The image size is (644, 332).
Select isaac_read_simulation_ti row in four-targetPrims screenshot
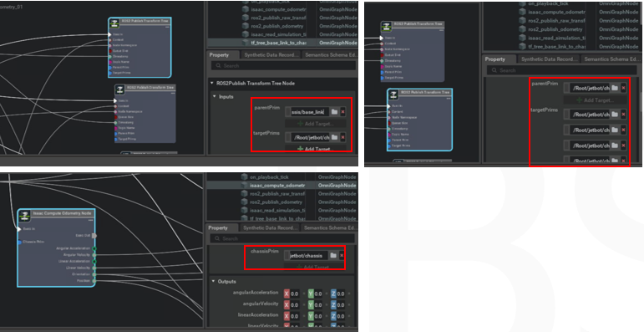(x=562, y=38)
